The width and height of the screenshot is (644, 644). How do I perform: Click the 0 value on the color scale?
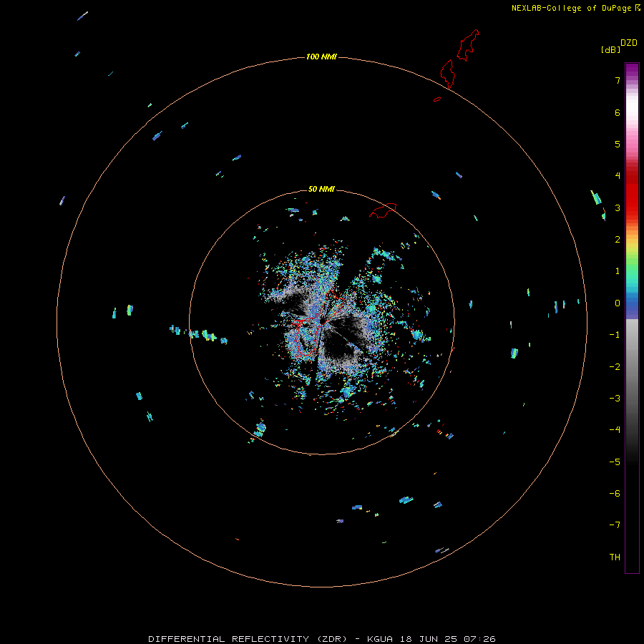618,303
